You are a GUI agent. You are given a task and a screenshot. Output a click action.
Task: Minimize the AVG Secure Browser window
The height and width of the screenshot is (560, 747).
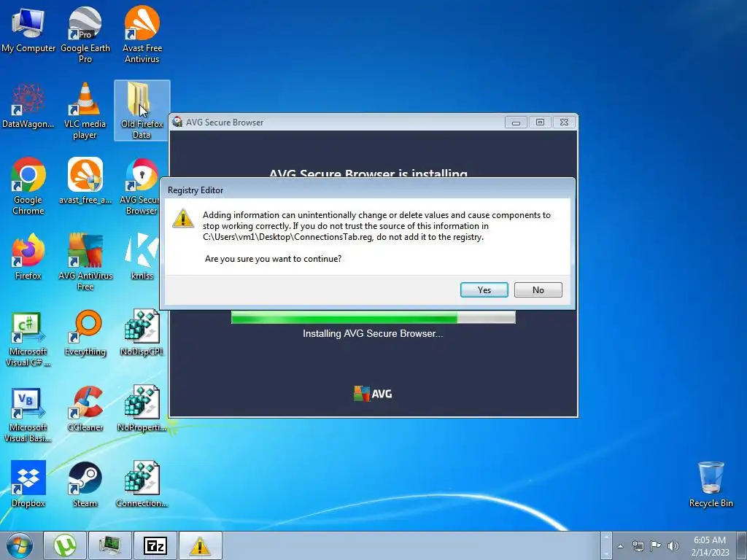[516, 122]
